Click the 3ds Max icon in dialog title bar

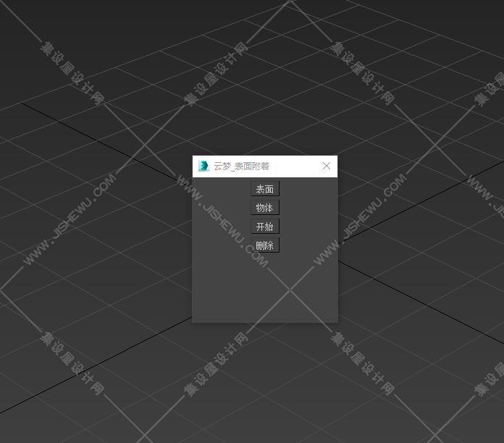click(x=203, y=166)
